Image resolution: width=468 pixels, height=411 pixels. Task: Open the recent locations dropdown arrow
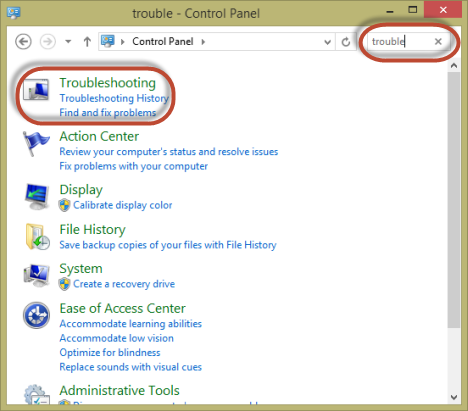[68, 42]
